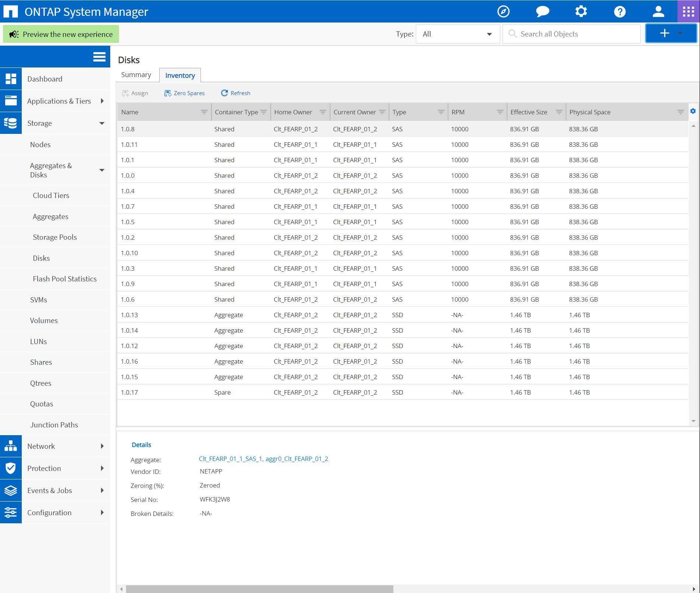The height and width of the screenshot is (593, 700).
Task: Collapse sidebar with hamburger menu icon
Action: 99,56
